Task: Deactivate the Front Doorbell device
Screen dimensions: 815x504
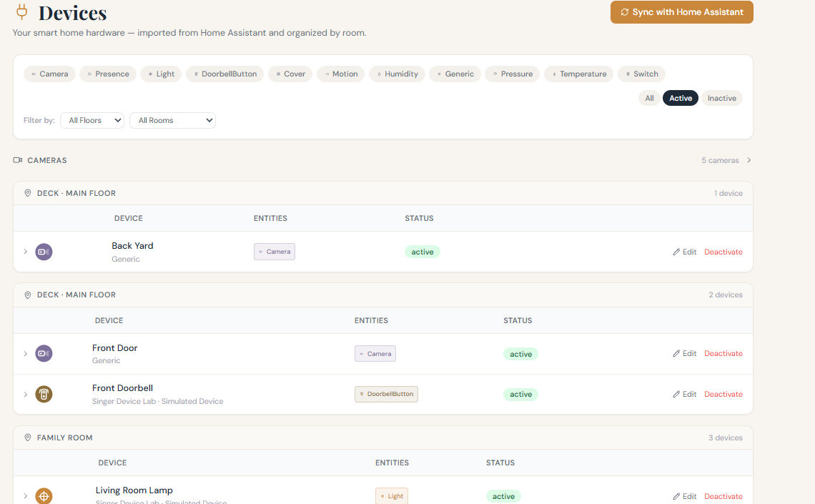Action: (723, 395)
